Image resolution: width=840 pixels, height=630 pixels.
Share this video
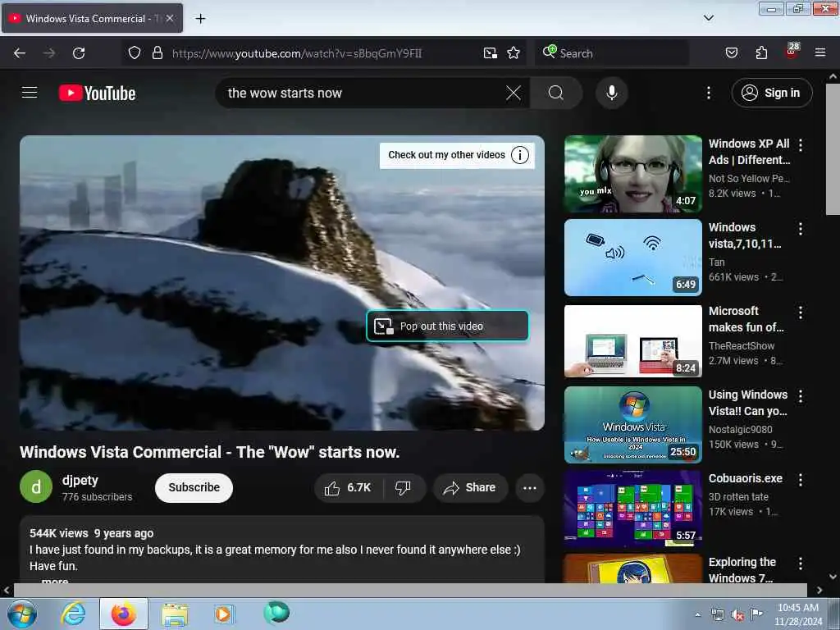(470, 487)
